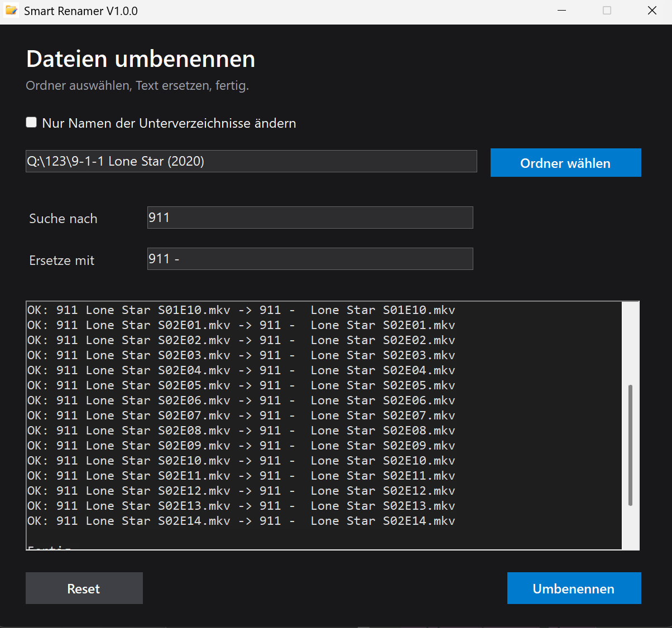Enable 'Nur Namen der Unterverzeichnisse ändern' checkbox

[32, 123]
